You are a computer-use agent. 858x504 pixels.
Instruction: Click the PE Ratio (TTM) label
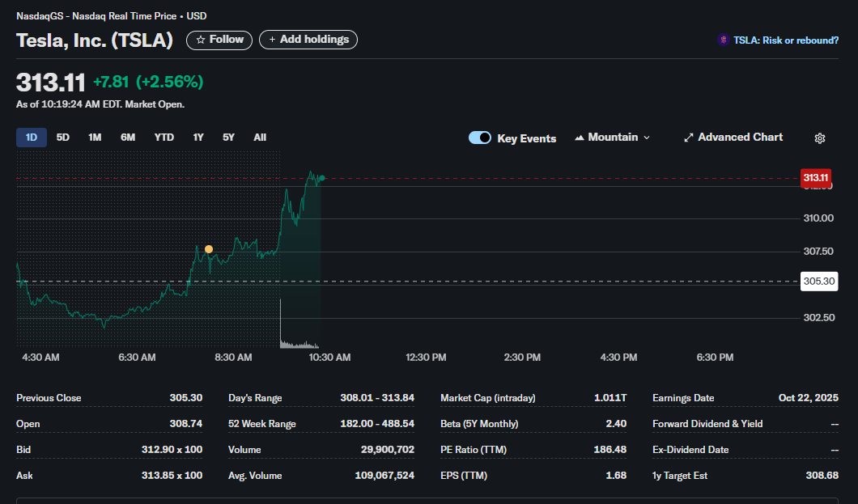coord(474,449)
